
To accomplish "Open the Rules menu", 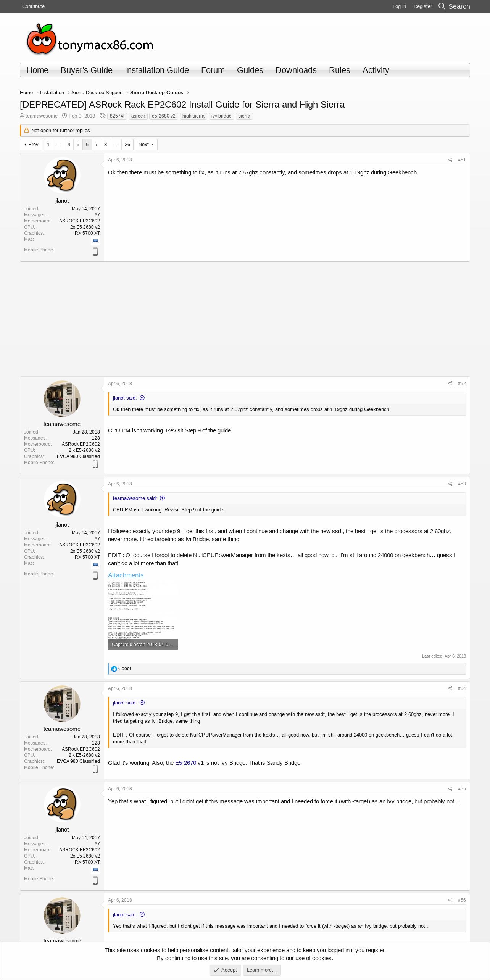I will click(x=340, y=70).
